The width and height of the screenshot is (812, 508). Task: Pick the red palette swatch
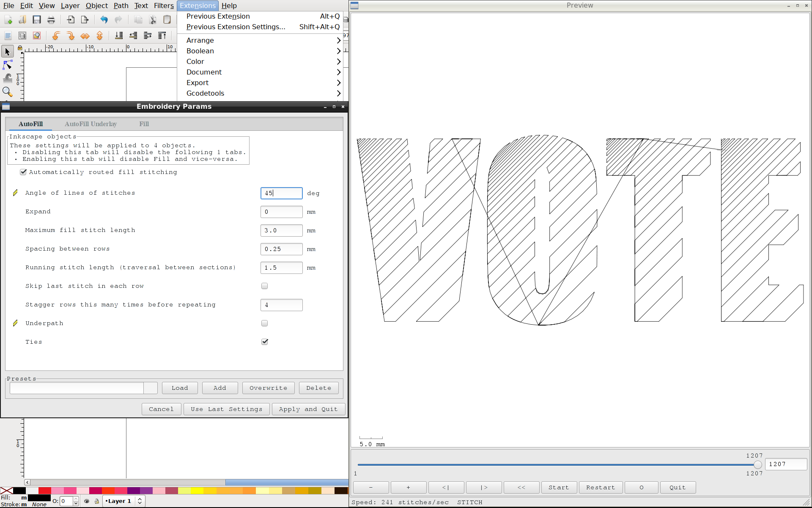[44, 491]
